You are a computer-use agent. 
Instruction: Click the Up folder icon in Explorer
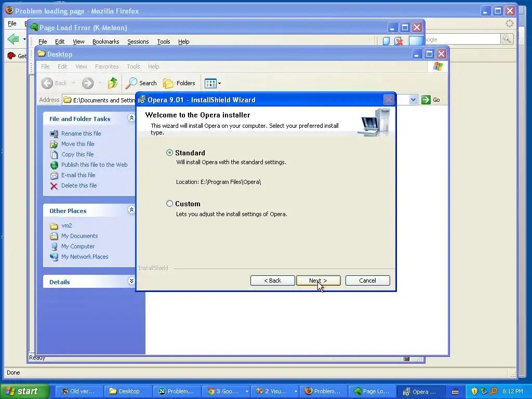click(112, 83)
